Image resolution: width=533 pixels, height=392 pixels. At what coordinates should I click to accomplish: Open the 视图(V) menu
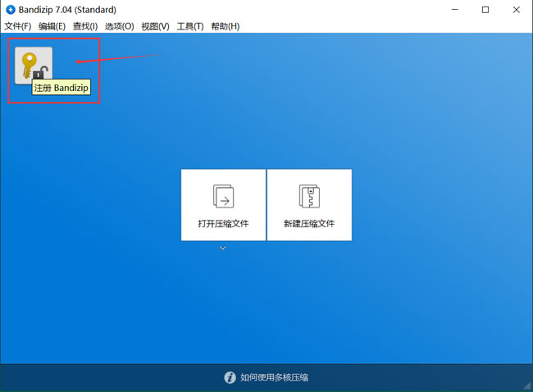point(155,26)
